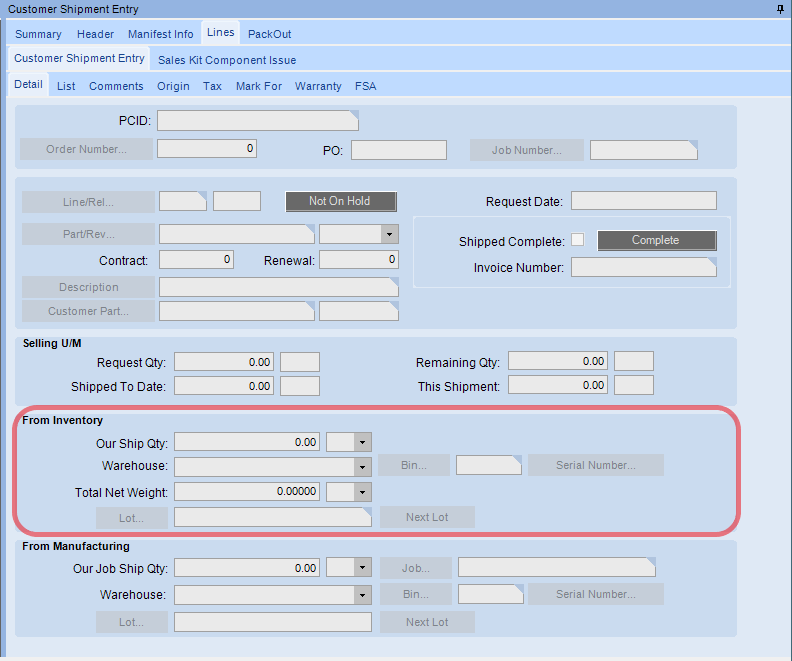This screenshot has height=661, width=792.
Task: Click the Line/Rel... button
Action: click(x=88, y=202)
